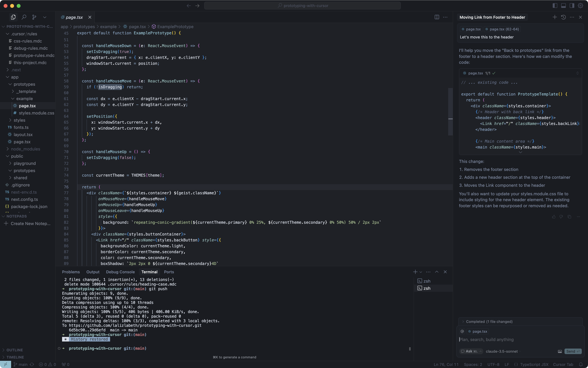Open terminal panel more actions
The height and width of the screenshot is (368, 588).
(x=428, y=272)
